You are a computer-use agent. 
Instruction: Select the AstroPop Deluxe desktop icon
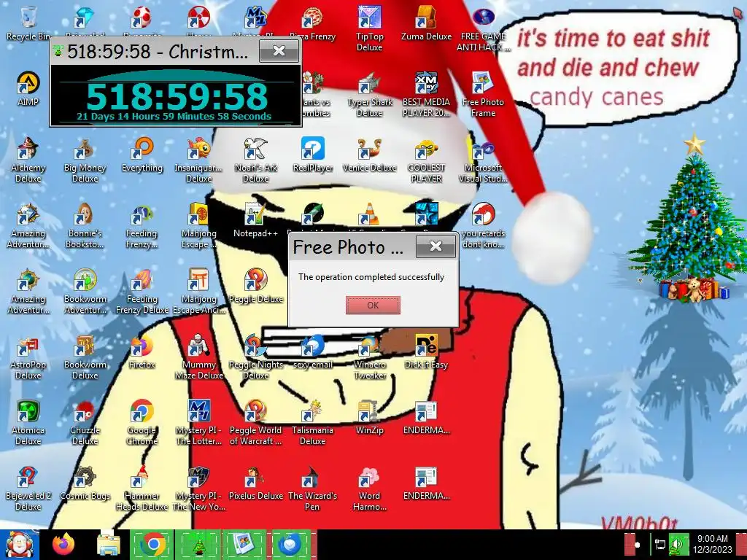[x=28, y=357]
